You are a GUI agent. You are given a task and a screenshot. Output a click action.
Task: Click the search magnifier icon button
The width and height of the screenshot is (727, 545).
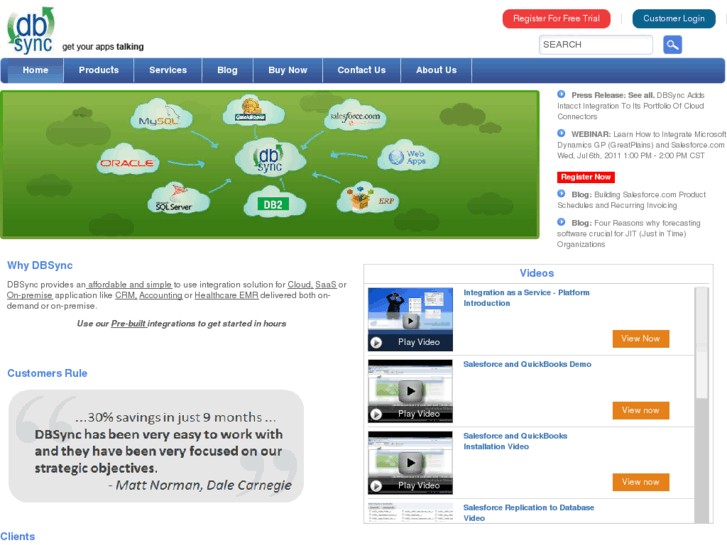(672, 45)
